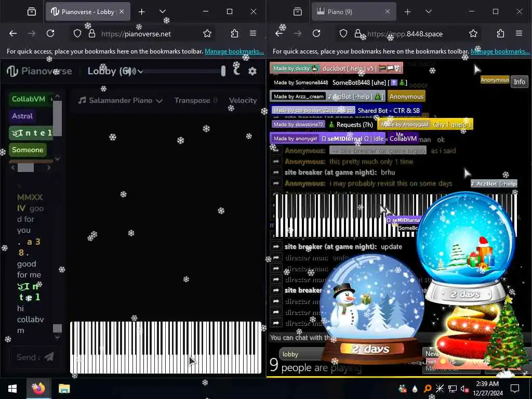Expand the Lobby room dropdown in Pianoverse
The height and width of the screenshot is (399, 532).
pyautogui.click(x=140, y=72)
